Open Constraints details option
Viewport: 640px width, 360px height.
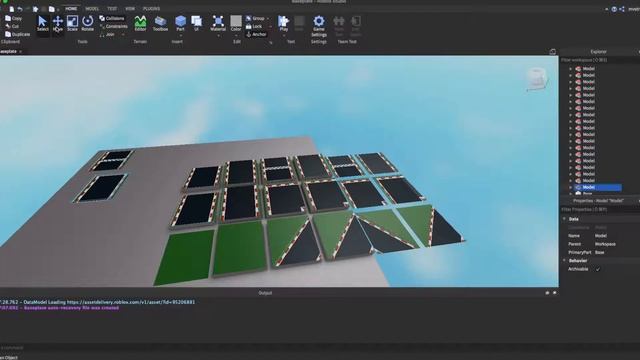(113, 26)
